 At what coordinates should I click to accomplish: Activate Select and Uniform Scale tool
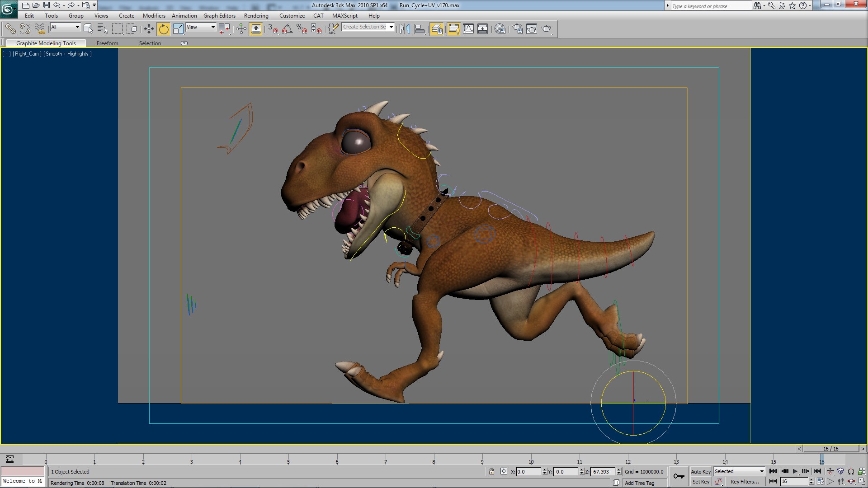[x=178, y=29]
